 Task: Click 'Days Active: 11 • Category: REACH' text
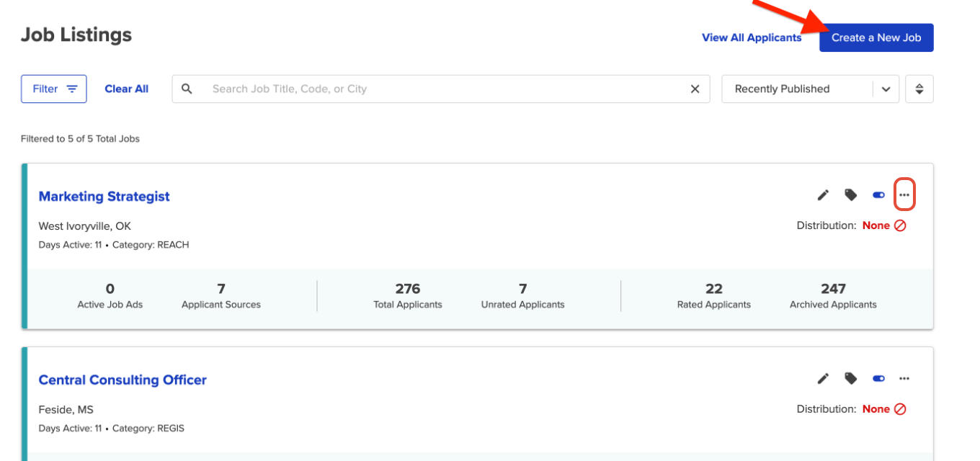114,245
